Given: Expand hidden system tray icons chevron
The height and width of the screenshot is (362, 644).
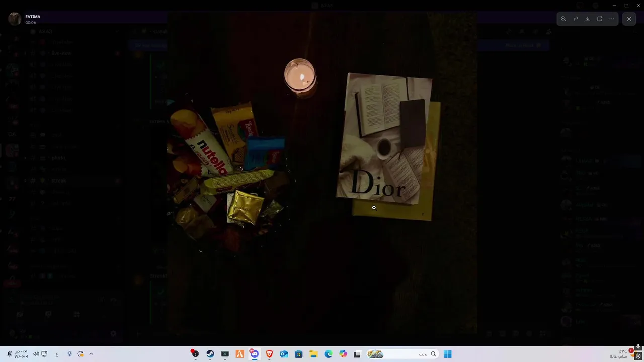Looking at the screenshot, I should click(x=91, y=354).
